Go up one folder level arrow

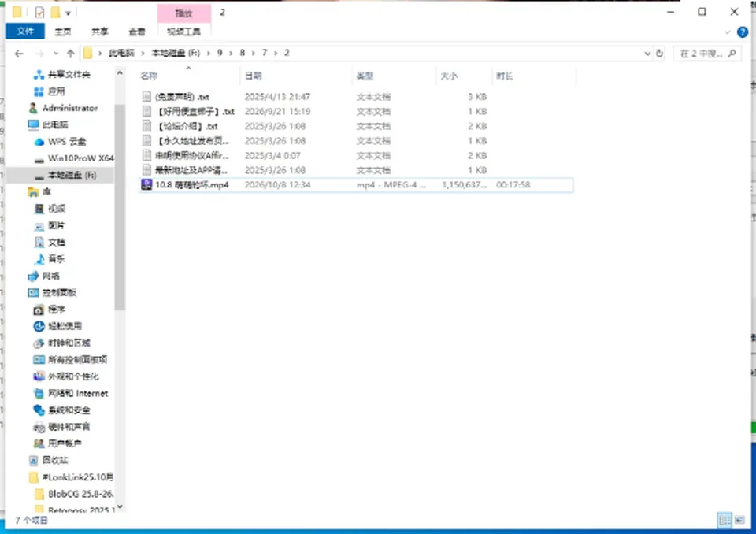70,54
